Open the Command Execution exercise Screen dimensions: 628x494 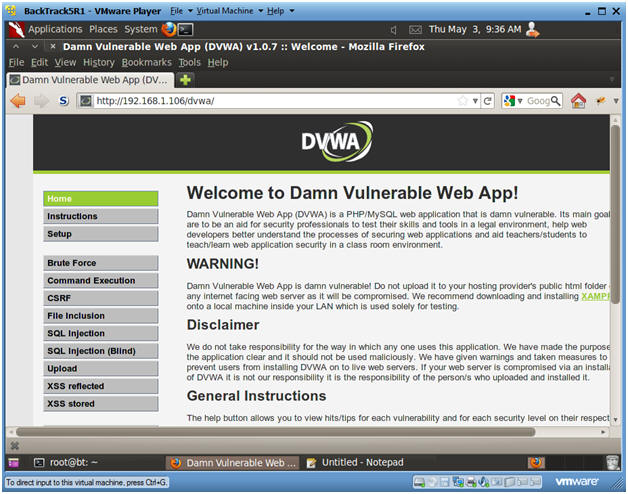click(x=101, y=280)
